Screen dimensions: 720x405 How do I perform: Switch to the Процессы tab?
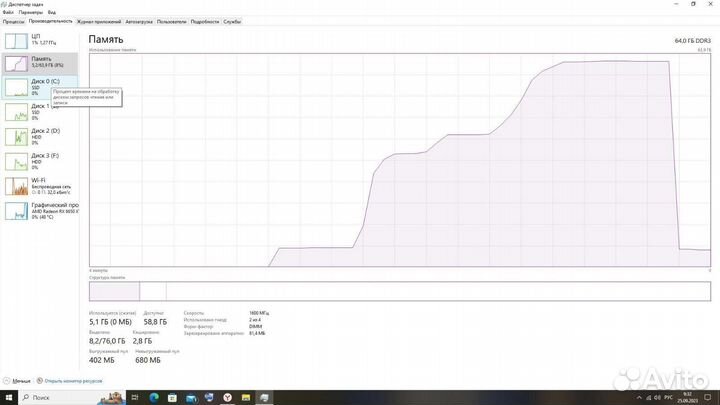[14, 20]
